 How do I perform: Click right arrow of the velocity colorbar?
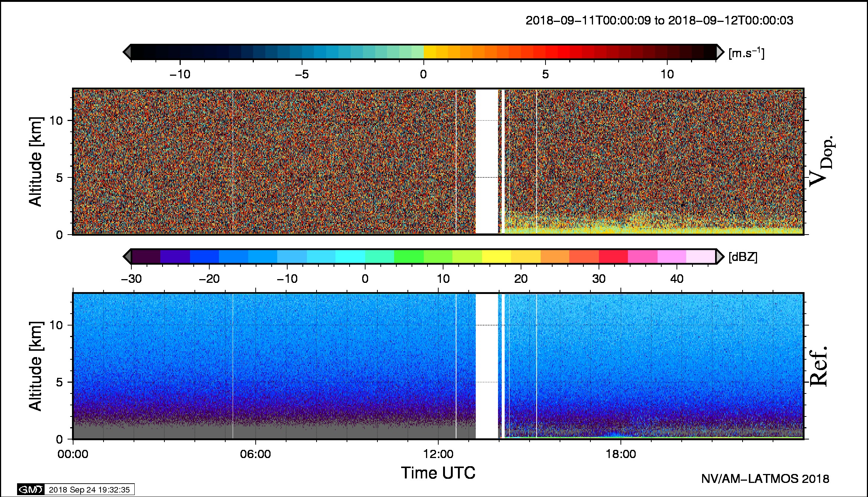720,52
